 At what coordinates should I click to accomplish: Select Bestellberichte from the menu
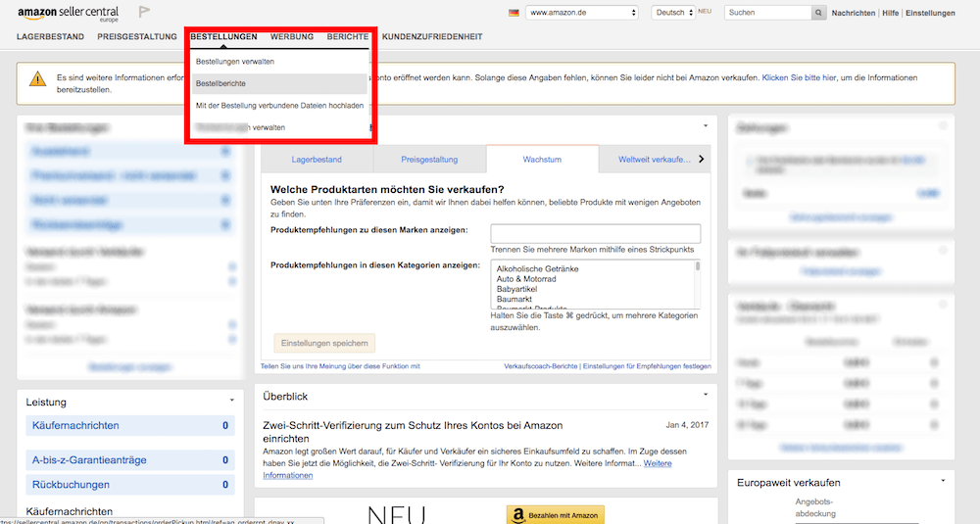pos(279,83)
